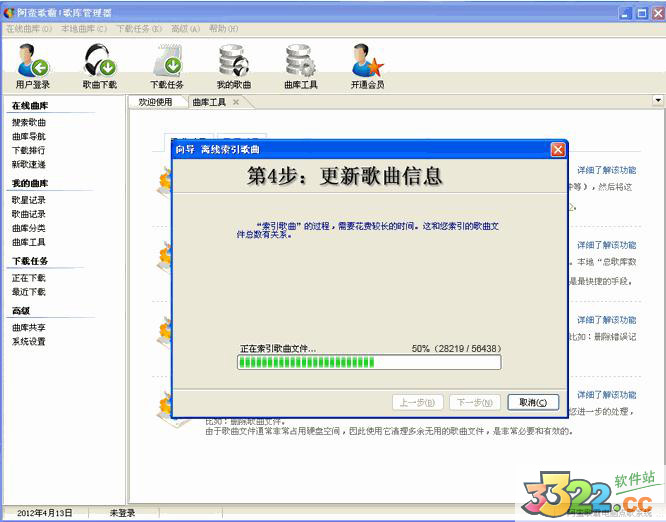
Task: Select 搜索歌曲 in the sidebar
Action: (29, 122)
